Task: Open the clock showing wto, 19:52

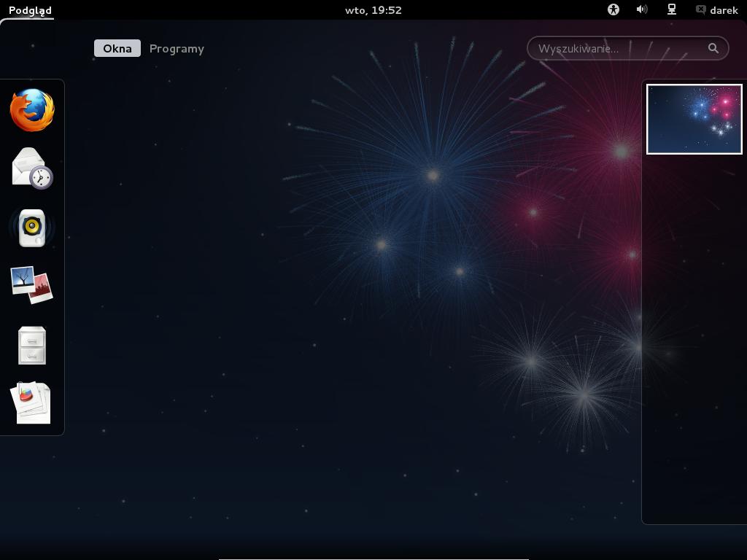Action: [373, 10]
